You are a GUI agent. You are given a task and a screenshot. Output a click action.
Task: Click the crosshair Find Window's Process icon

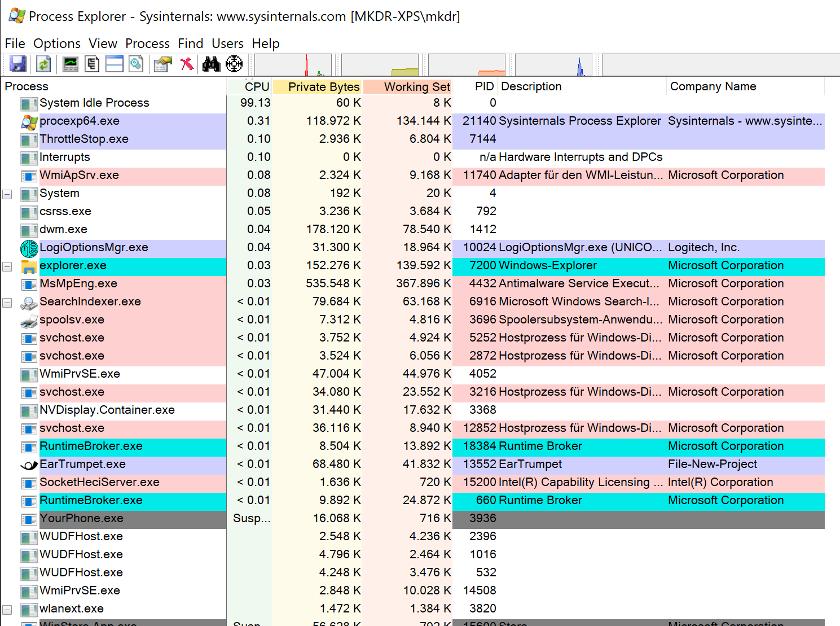pyautogui.click(x=234, y=64)
